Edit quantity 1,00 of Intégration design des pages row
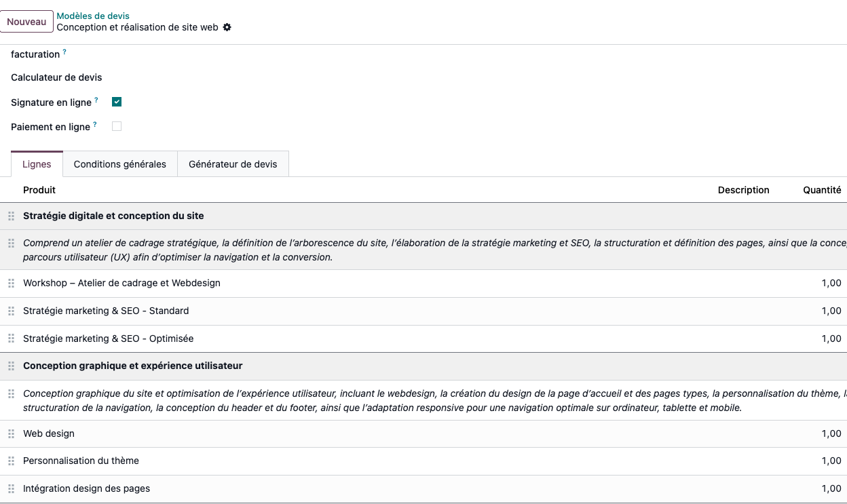Screen dimensions: 847x504 pos(831,488)
